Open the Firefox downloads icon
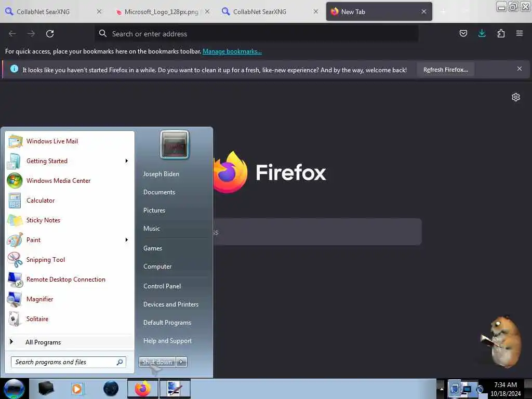This screenshot has height=399, width=532. point(482,33)
